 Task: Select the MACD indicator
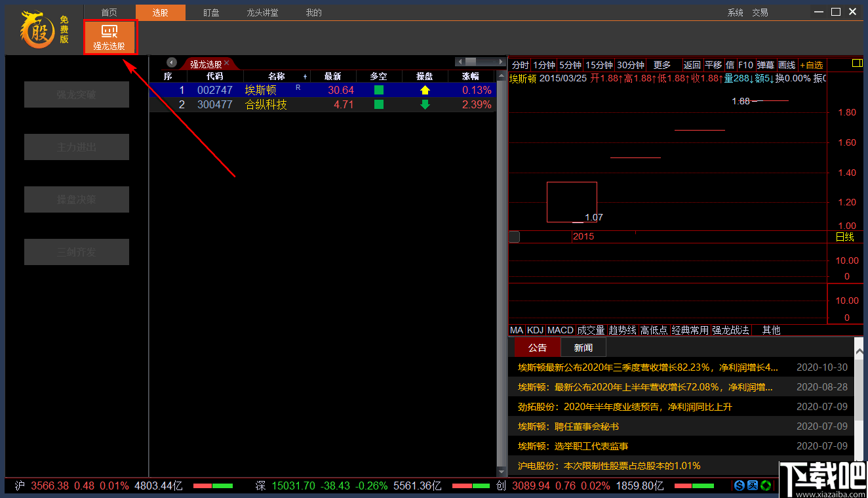561,330
